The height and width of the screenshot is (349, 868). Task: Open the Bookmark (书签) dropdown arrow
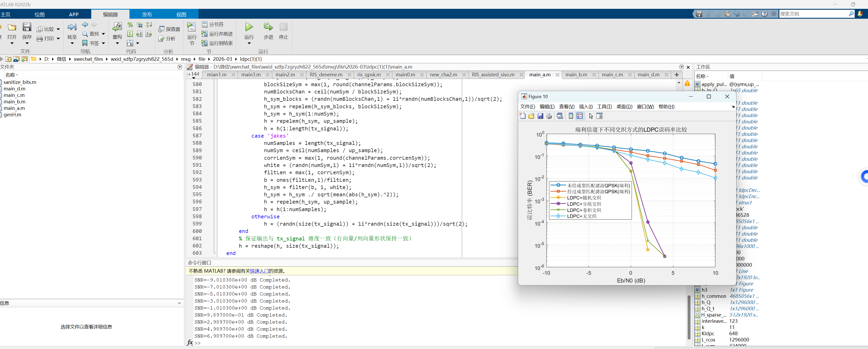(x=104, y=44)
